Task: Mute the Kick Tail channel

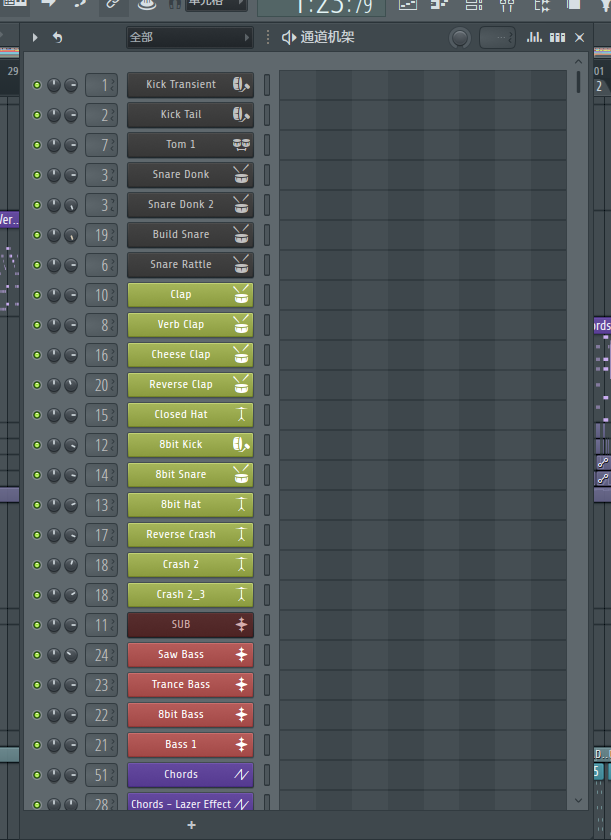Action: [x=37, y=115]
